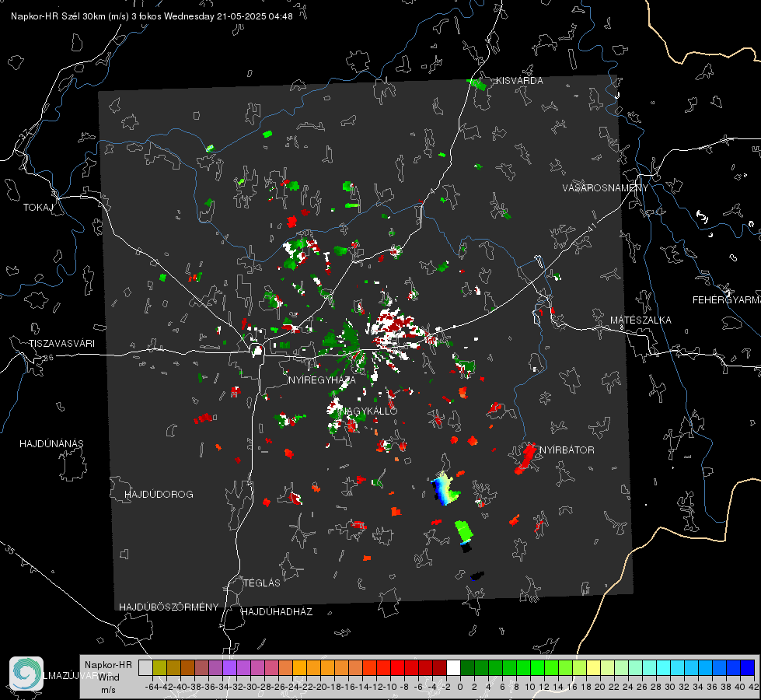Click the green echo next to Kisvárda label
Screen dimensions: 761x700
(x=477, y=85)
